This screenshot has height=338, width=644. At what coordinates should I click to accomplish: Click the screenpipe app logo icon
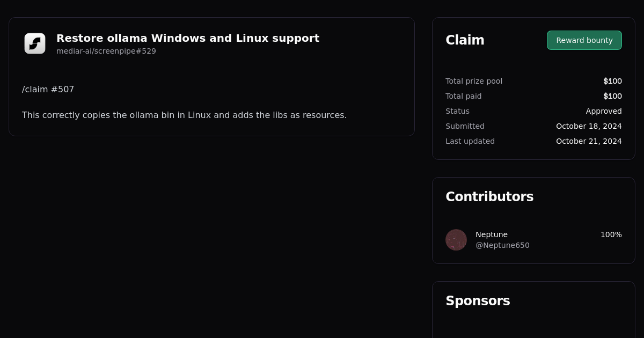click(34, 43)
